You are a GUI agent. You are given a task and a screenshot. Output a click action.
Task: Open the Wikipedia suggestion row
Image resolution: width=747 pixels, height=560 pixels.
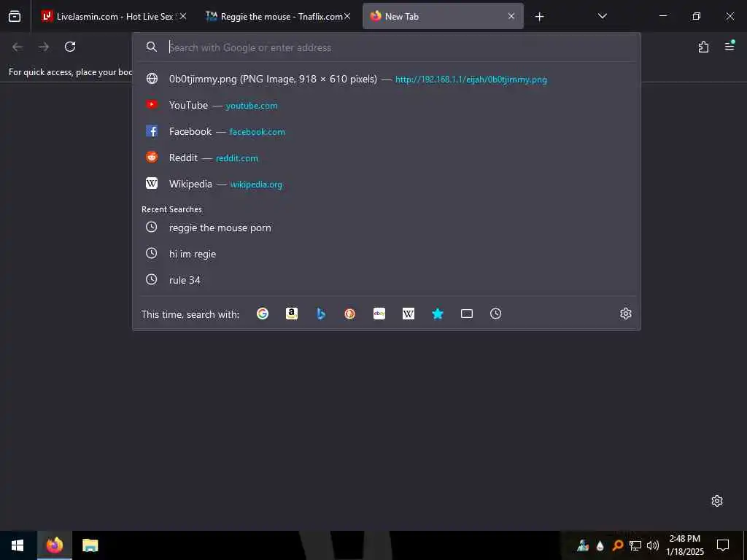pos(387,184)
